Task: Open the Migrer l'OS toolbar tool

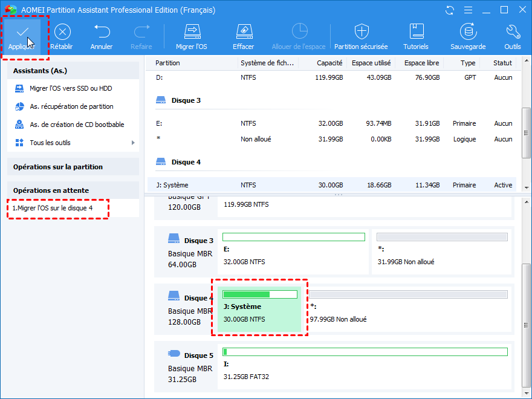Action: click(x=192, y=37)
